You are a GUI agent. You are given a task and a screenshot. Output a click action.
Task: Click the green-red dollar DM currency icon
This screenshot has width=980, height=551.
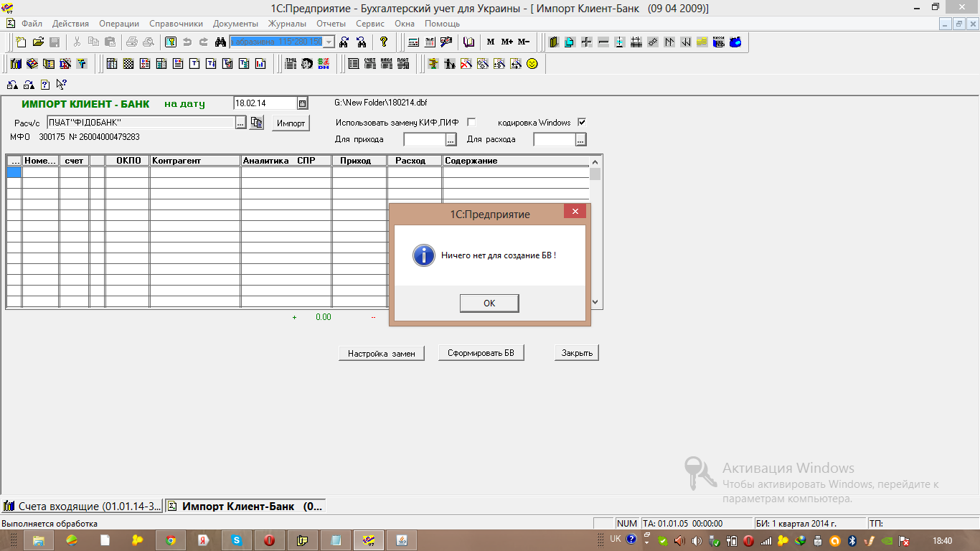[324, 64]
